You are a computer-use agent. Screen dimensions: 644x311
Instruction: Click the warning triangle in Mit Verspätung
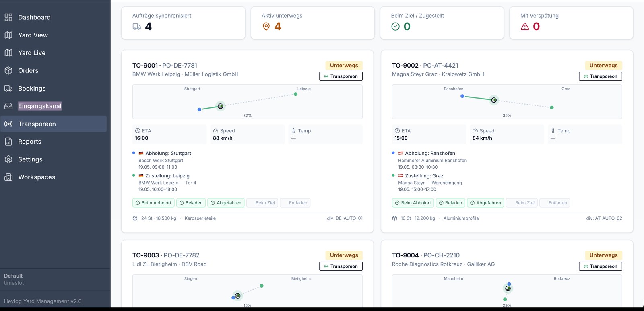(525, 27)
